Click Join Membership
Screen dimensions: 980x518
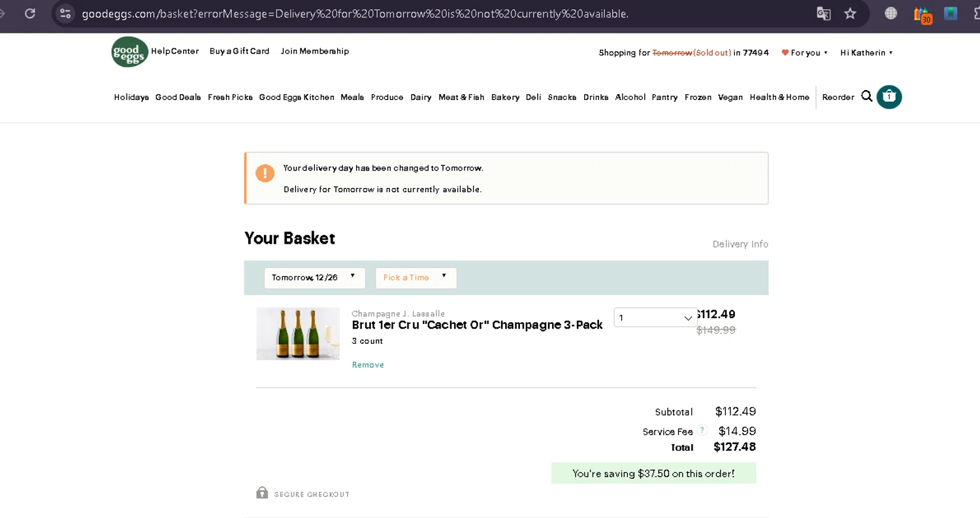[315, 51]
